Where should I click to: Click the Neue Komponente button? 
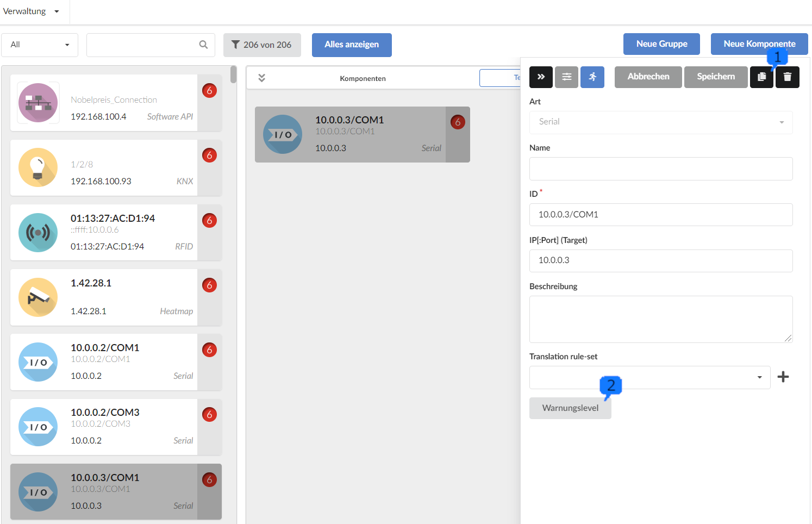759,44
